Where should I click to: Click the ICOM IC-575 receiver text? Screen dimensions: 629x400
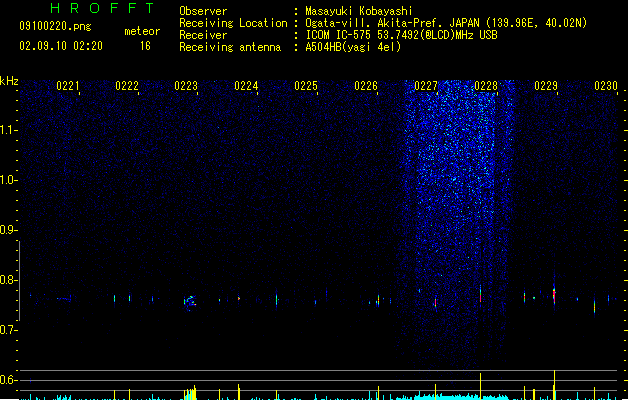click(x=402, y=35)
